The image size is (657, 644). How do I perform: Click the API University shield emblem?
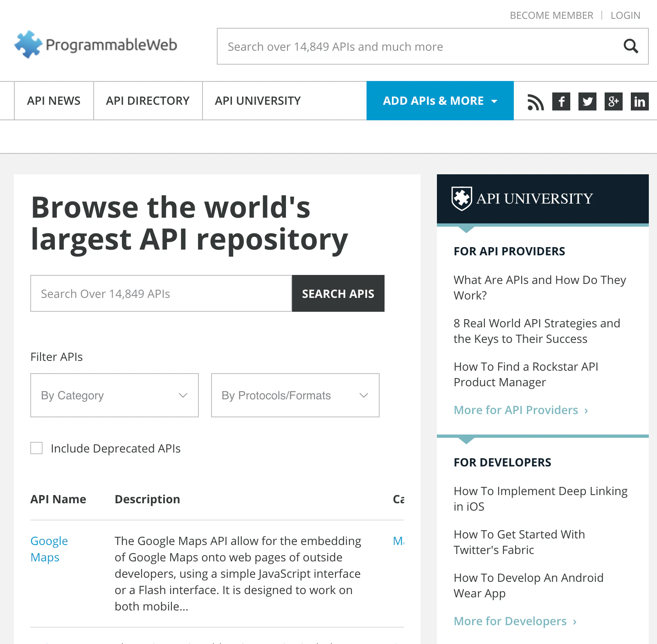[461, 198]
